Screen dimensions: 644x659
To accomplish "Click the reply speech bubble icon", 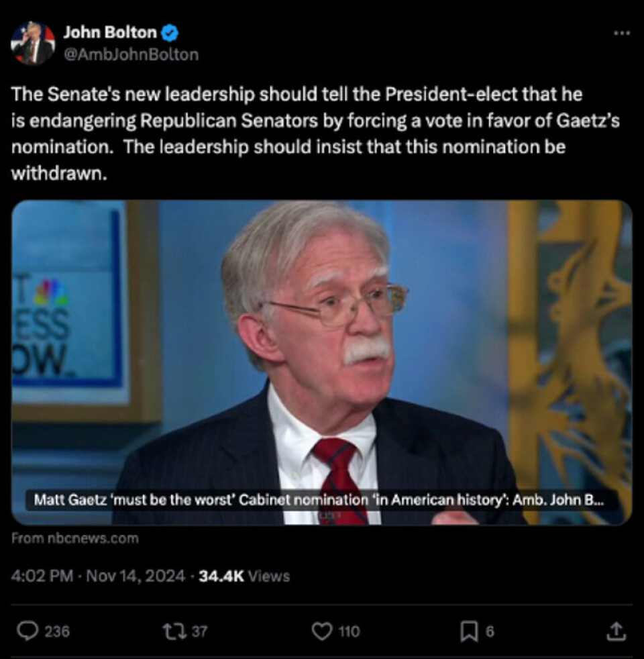I will [28, 631].
